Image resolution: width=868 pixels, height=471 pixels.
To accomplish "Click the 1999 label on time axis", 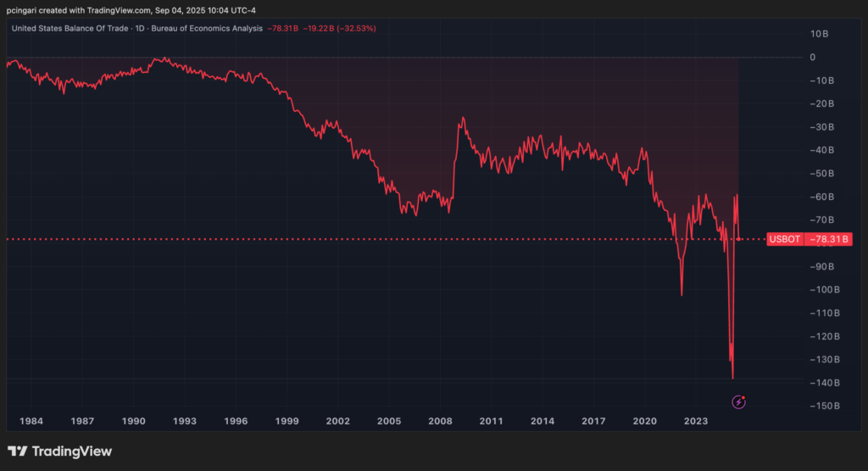I will point(287,420).
